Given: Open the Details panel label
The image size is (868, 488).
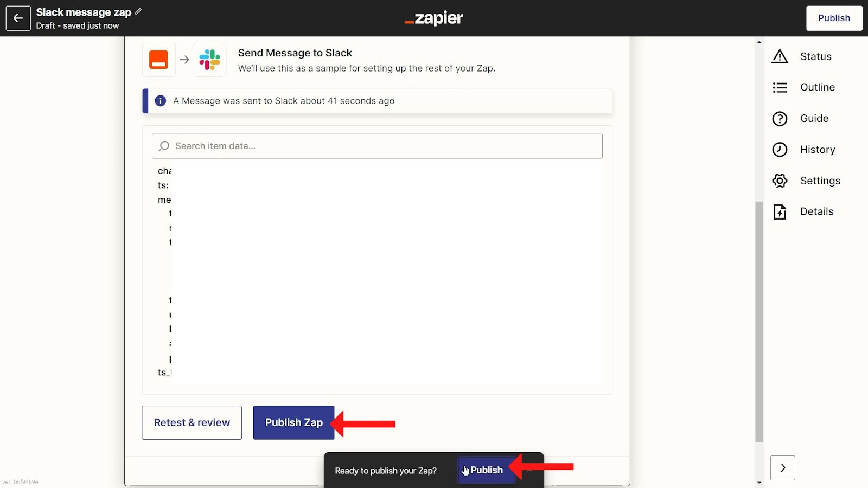Looking at the screenshot, I should (816, 211).
